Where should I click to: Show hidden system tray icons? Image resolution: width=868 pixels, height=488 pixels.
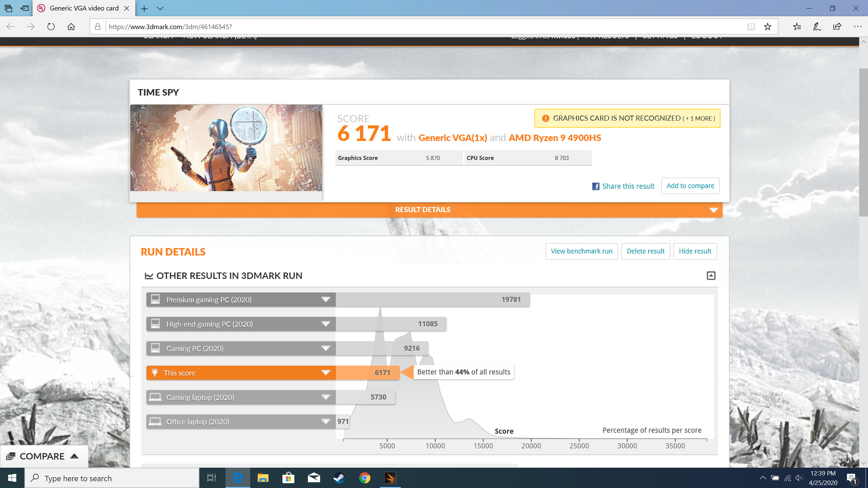763,478
